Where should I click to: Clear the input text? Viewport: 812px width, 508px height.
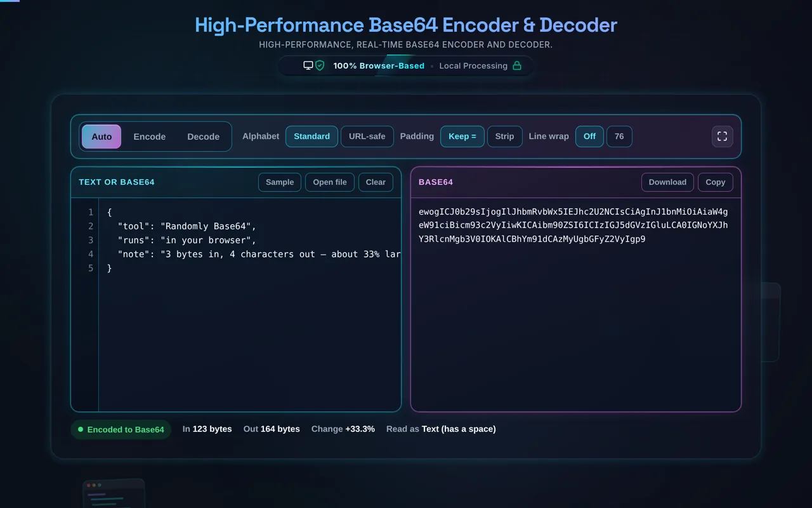point(376,182)
